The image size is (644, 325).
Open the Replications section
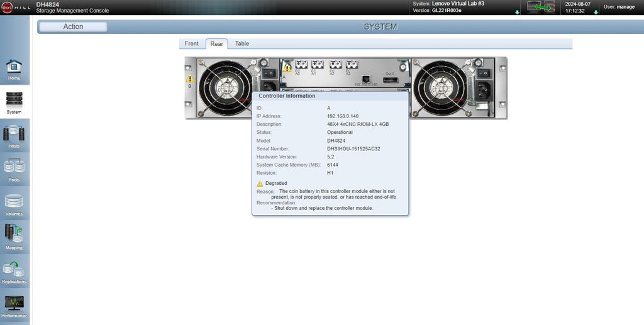point(14,272)
